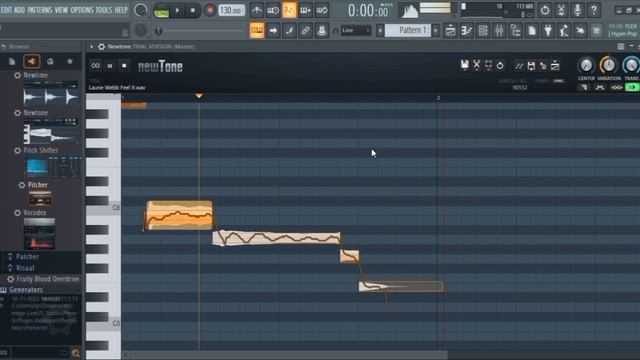
Task: Click the plus button beside Pattern 1
Action: point(436,30)
